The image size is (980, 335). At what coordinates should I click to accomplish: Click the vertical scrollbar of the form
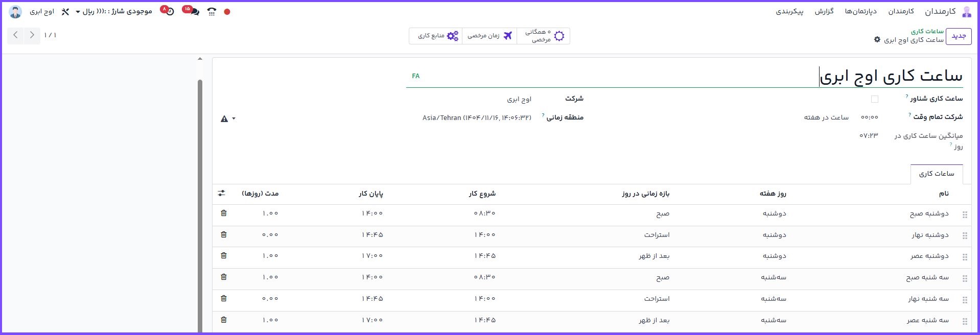(x=200, y=204)
